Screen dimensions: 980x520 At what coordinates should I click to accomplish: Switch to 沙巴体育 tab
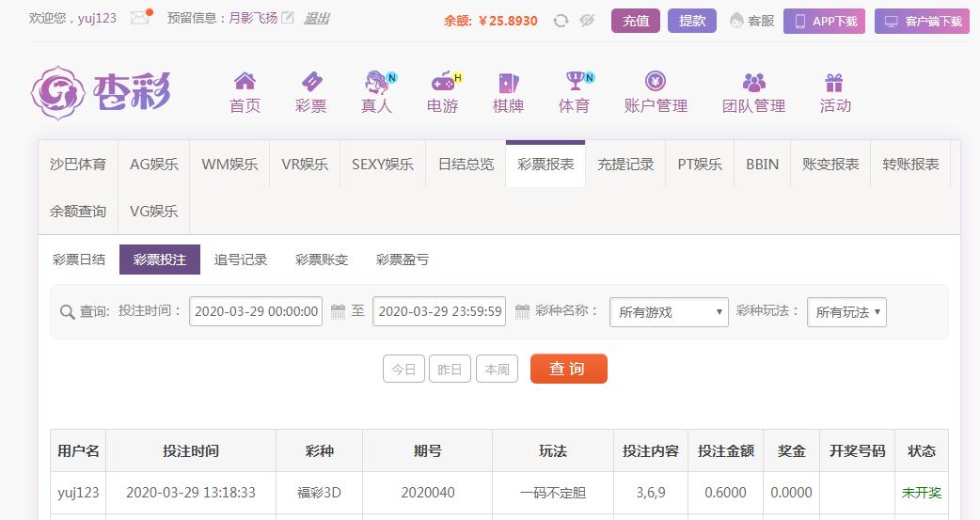coord(78,165)
